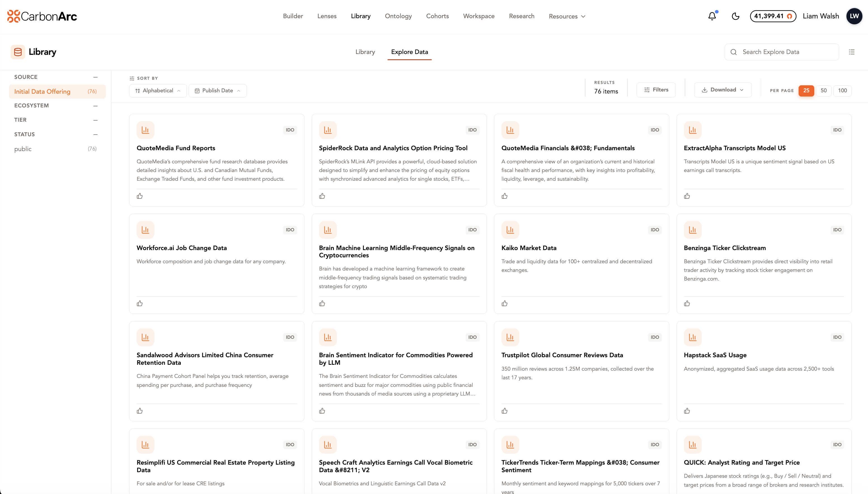
Task: Select 25 items per page
Action: [806, 91]
